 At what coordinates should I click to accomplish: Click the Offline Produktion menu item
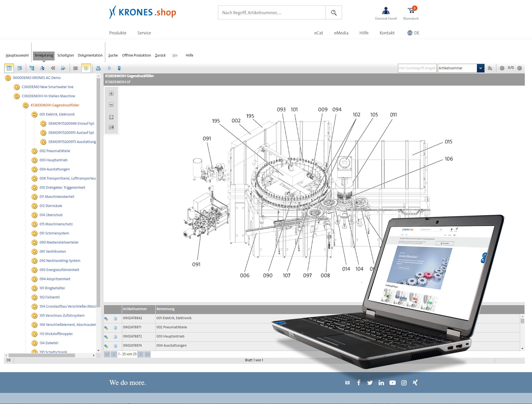point(137,55)
